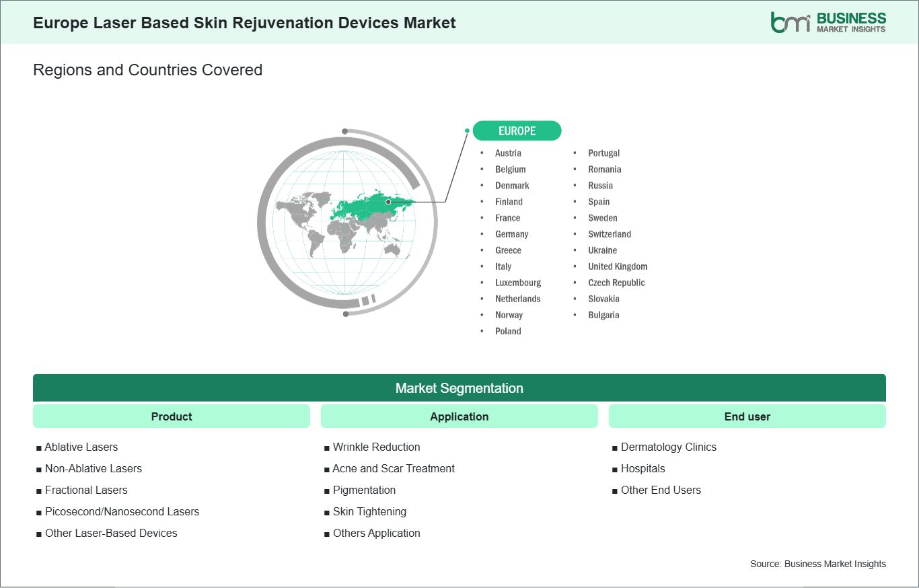Click Greece in the country list

click(508, 250)
